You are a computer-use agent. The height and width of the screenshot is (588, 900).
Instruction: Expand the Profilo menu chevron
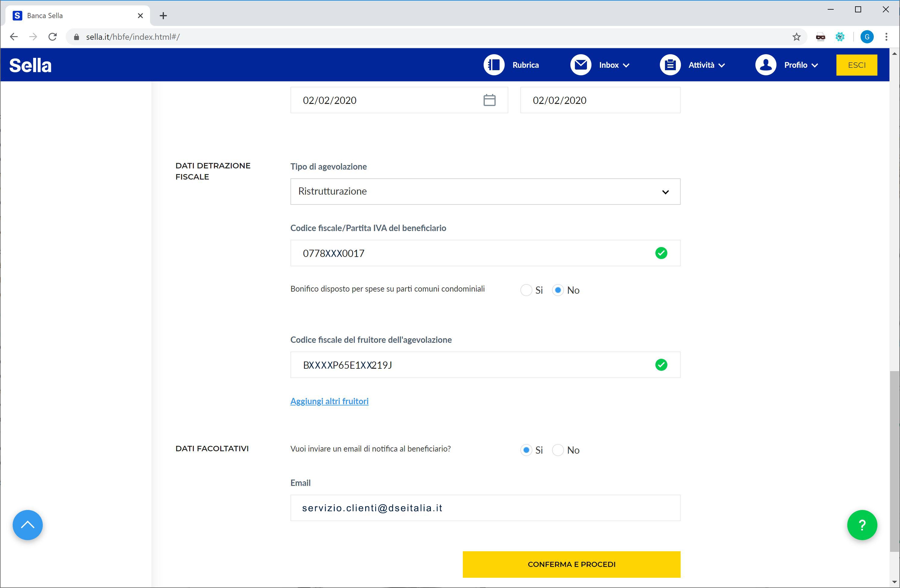pyautogui.click(x=815, y=65)
